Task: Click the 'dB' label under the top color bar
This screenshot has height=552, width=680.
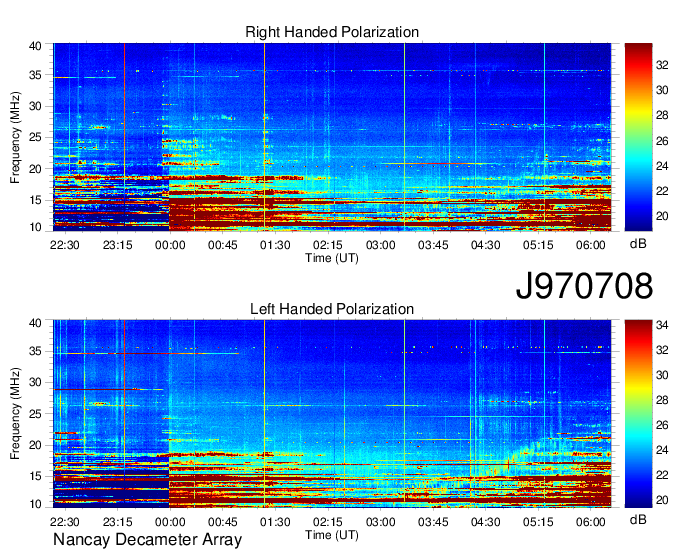Action: [638, 243]
